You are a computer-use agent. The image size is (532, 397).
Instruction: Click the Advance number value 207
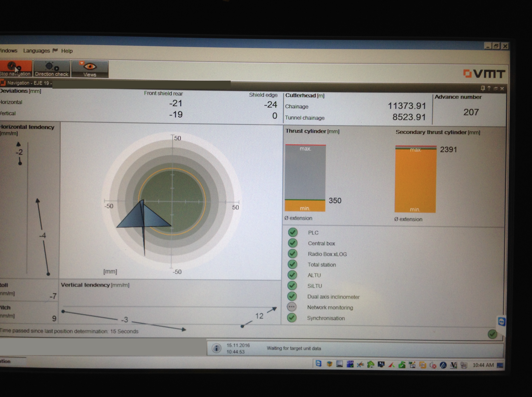click(x=471, y=112)
